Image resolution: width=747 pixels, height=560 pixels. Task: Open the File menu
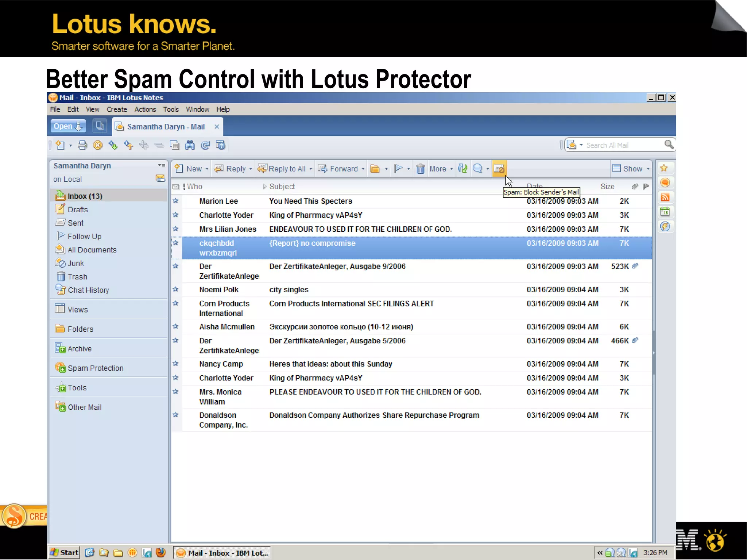[55, 109]
